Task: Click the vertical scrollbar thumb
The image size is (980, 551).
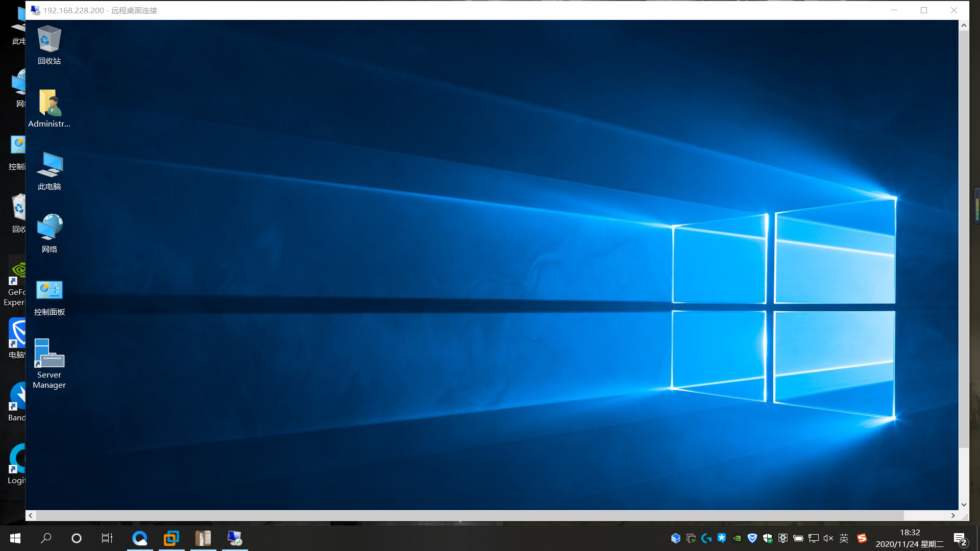Action: [964, 239]
